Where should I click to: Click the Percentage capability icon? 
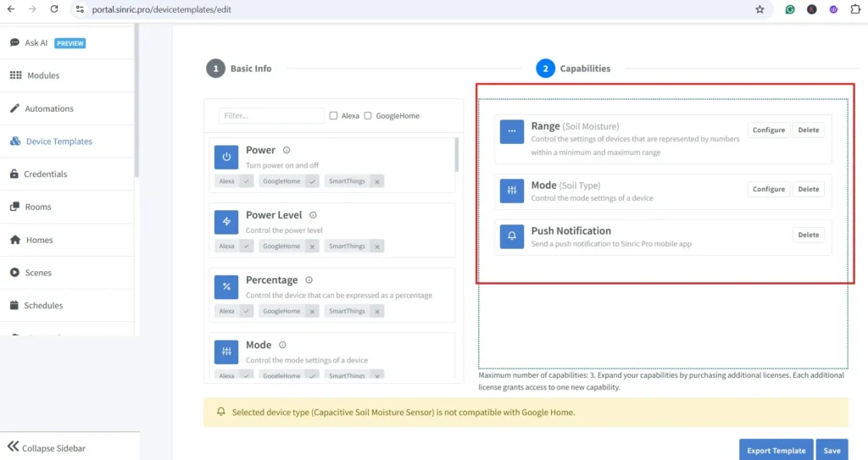(226, 286)
